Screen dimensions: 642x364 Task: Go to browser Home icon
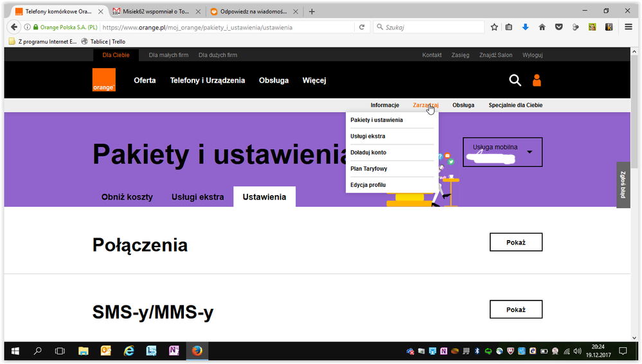[542, 27]
